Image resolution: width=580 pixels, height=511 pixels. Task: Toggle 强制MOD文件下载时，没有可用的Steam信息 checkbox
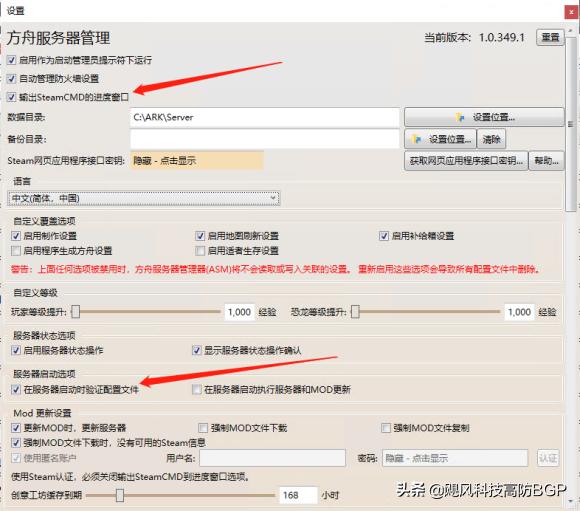coord(16,443)
